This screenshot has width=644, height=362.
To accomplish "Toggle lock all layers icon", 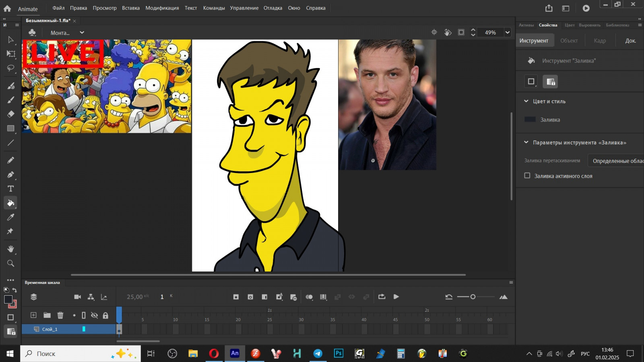I will [105, 315].
